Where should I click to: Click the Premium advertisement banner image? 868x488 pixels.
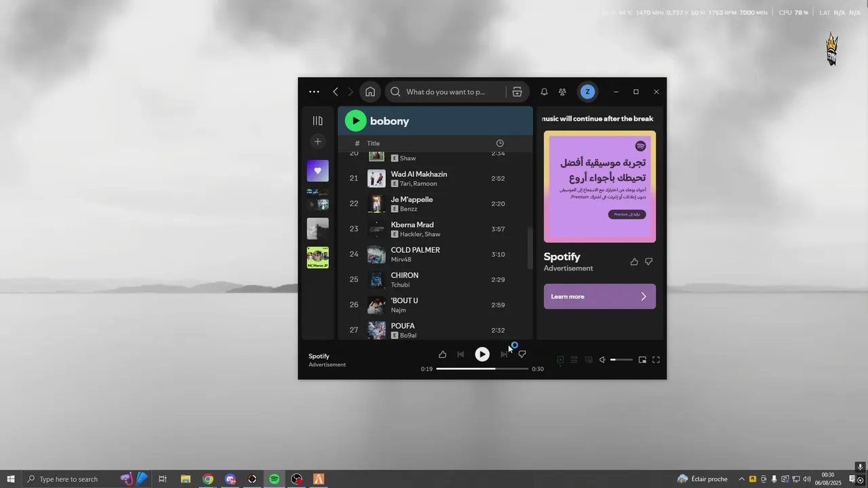pyautogui.click(x=599, y=186)
